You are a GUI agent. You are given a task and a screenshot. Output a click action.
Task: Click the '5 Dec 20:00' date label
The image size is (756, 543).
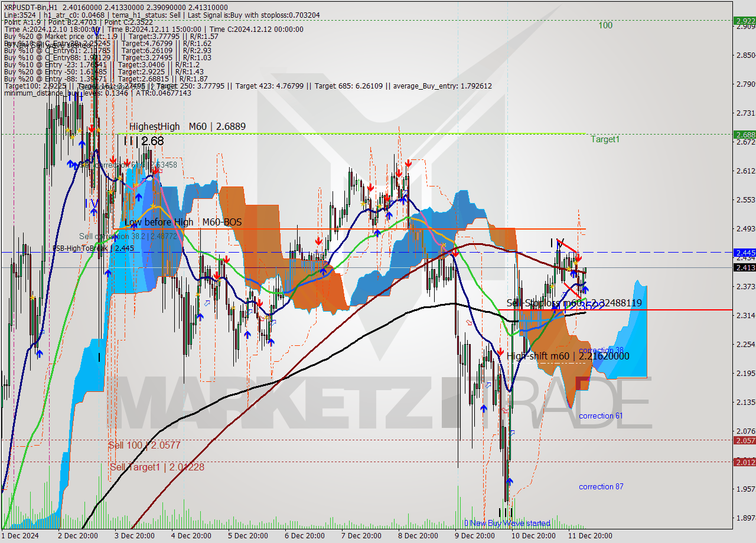[x=247, y=536]
